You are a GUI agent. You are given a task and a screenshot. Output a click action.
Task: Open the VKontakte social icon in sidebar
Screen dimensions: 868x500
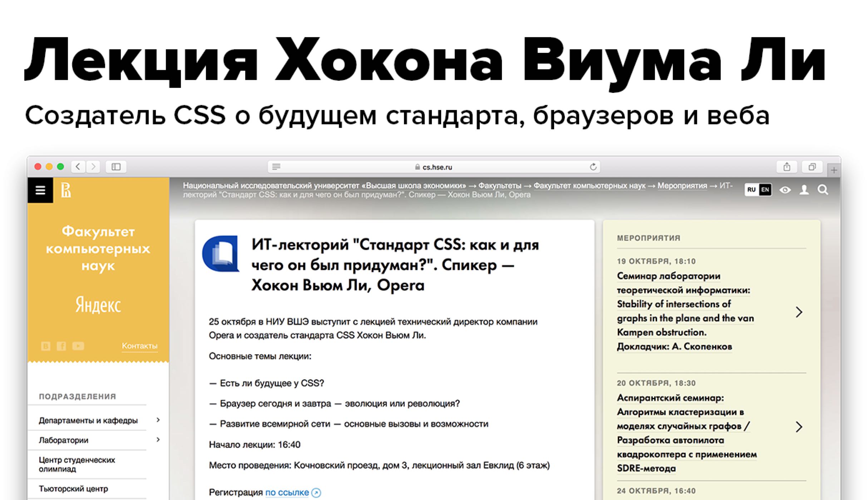pyautogui.click(x=45, y=346)
